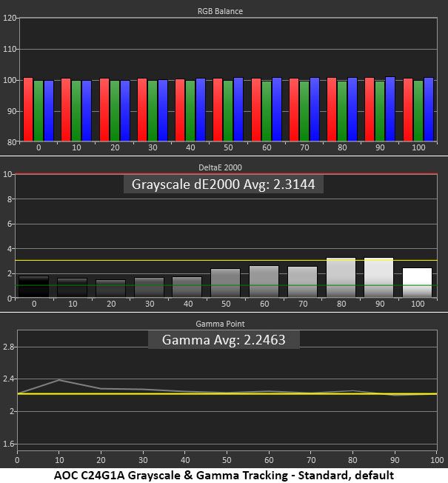Click the 120 label on RGB Balance axis

pyautogui.click(x=9, y=19)
